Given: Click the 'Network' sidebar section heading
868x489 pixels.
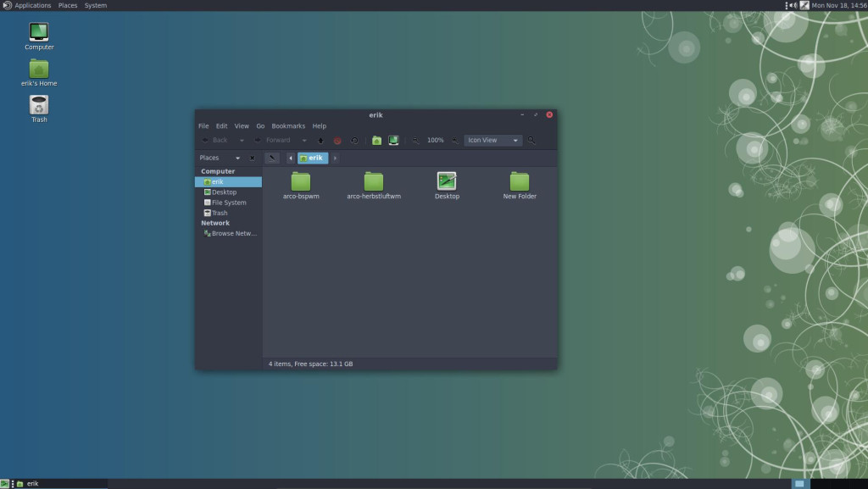Looking at the screenshot, I should coord(214,223).
